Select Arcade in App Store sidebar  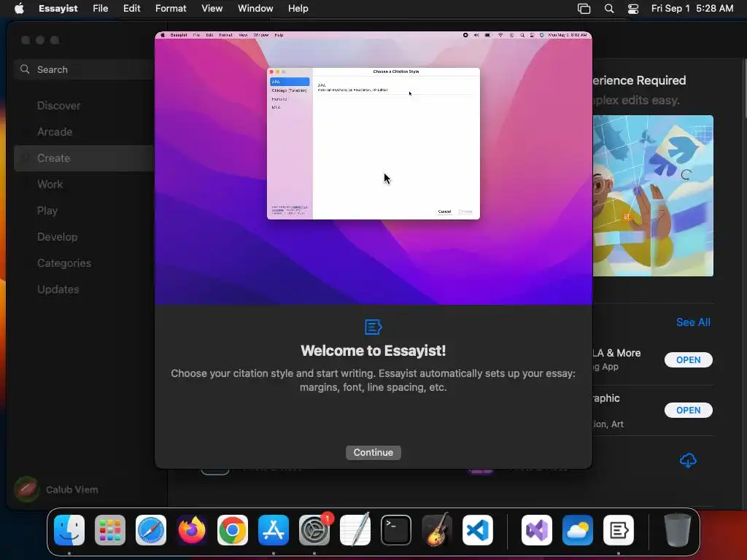[x=55, y=132]
